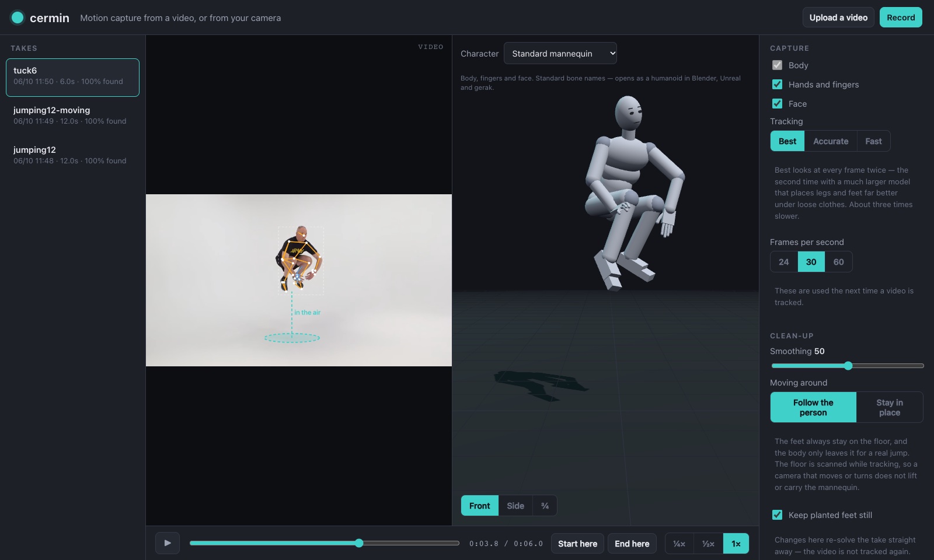Toggle the Body capture checkbox

(x=777, y=65)
